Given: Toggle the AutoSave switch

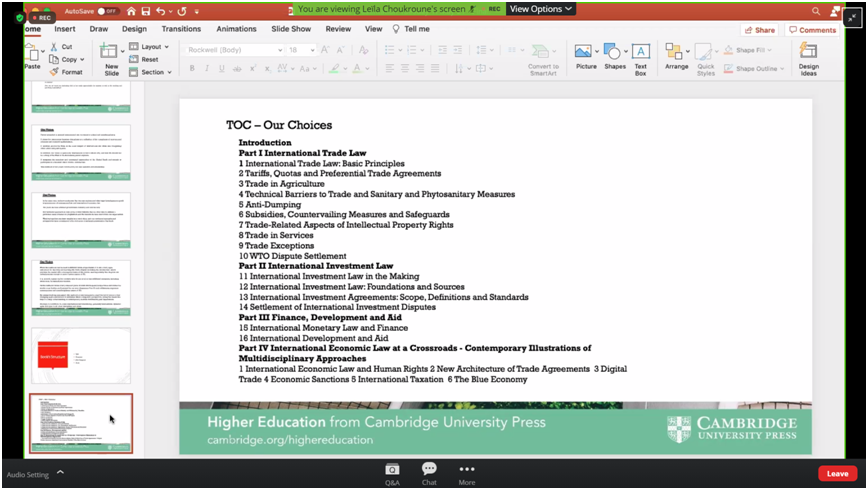Looking at the screenshot, I should coord(108,10).
